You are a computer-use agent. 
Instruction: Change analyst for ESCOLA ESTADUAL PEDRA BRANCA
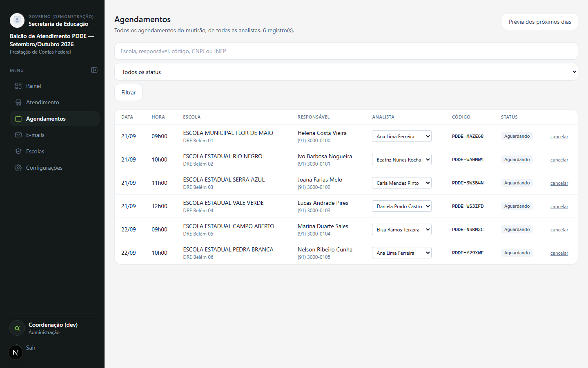[402, 253]
